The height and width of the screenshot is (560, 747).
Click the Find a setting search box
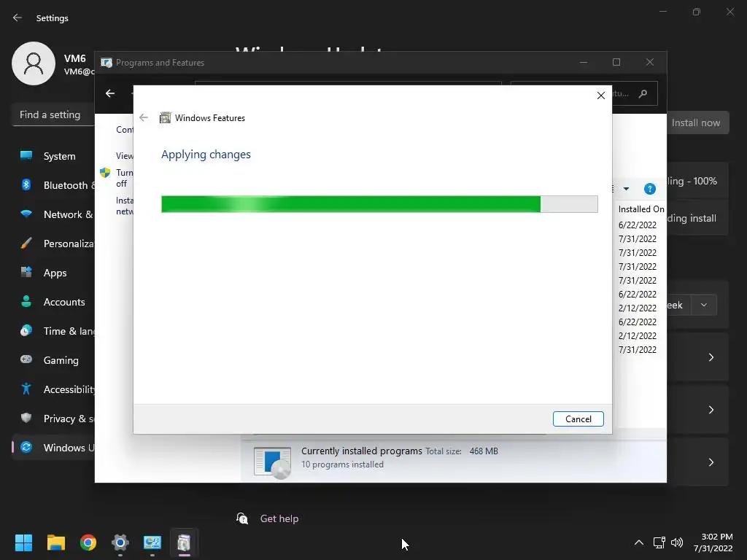pos(53,114)
